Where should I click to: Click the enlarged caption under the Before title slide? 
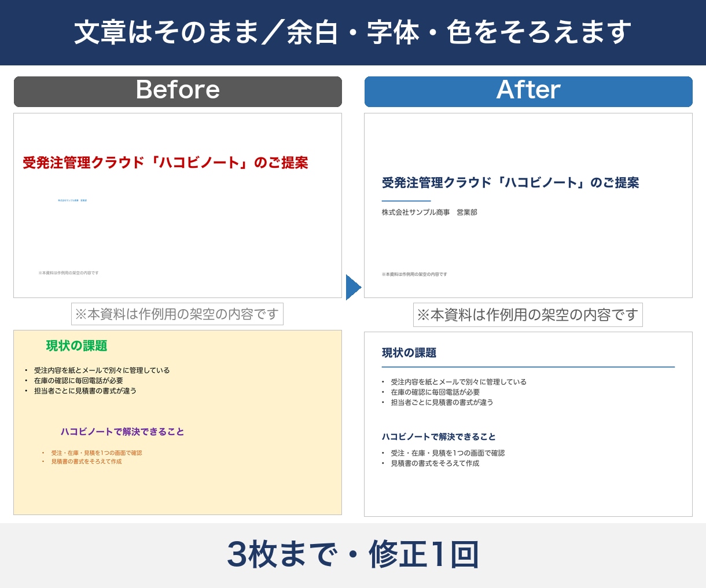pyautogui.click(x=177, y=314)
